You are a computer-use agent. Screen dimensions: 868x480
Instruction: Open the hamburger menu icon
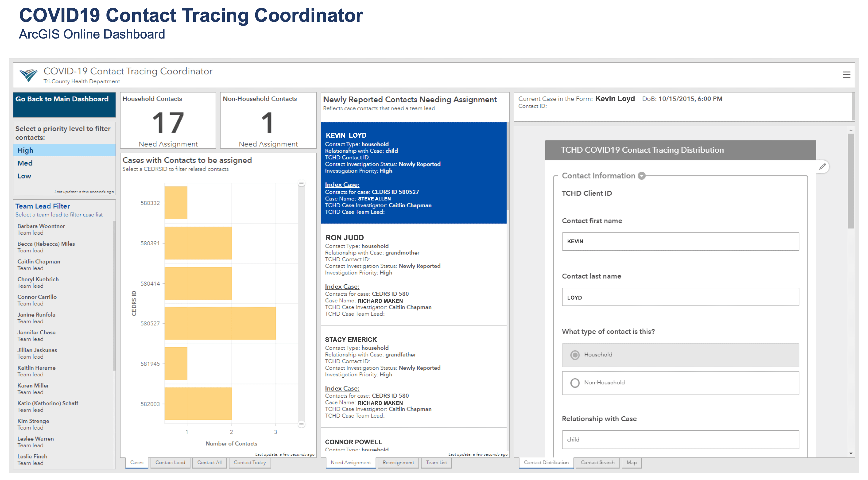[846, 75]
